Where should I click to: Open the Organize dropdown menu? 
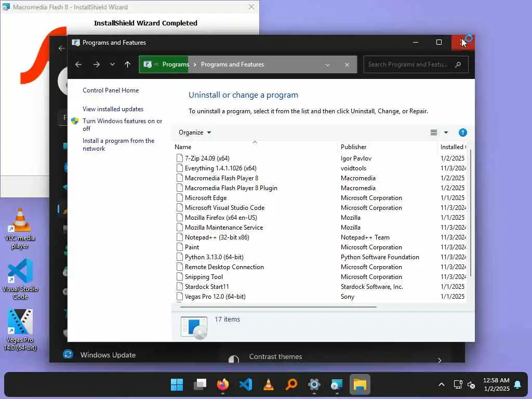(x=195, y=132)
